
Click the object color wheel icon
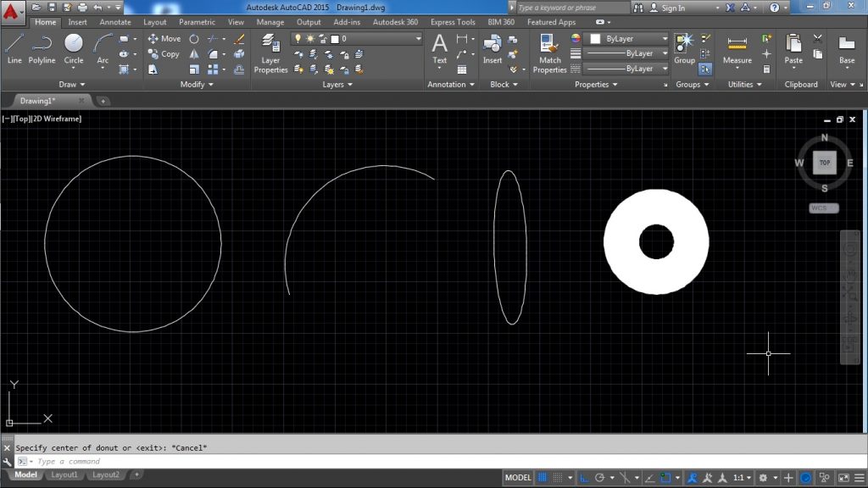tap(576, 38)
